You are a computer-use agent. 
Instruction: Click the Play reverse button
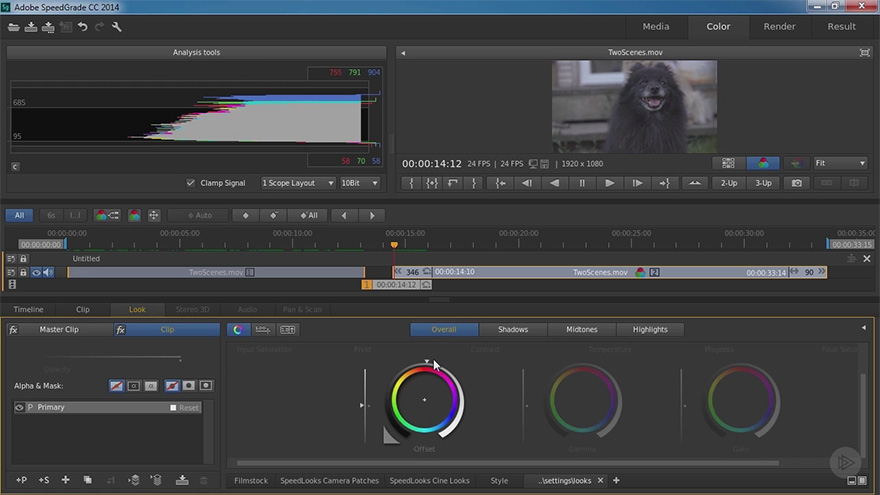(x=554, y=183)
